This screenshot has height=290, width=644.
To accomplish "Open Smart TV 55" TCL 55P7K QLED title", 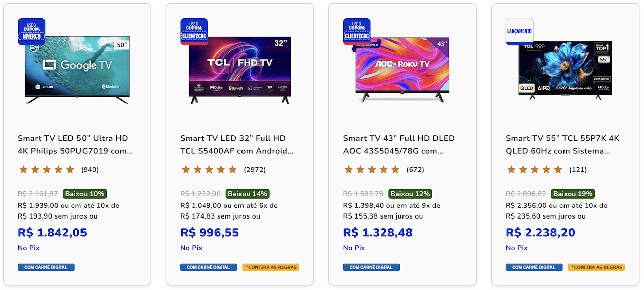I will [x=562, y=144].
